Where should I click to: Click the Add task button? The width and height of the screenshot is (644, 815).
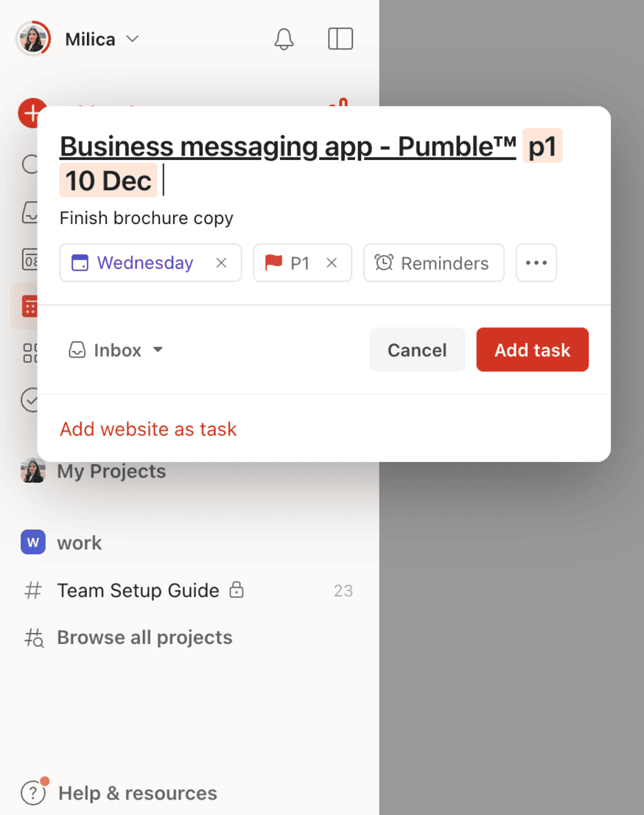tap(532, 350)
